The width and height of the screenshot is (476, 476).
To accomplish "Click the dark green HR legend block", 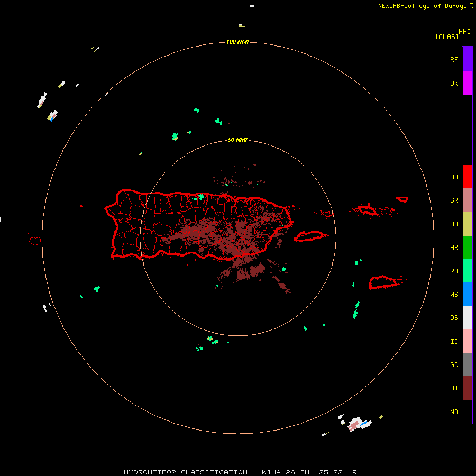I will click(467, 248).
